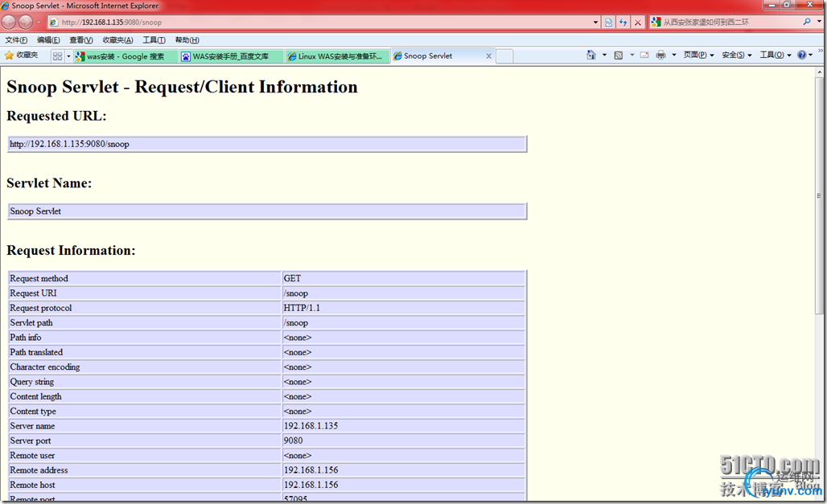Click the Content type row label

[x=33, y=412]
